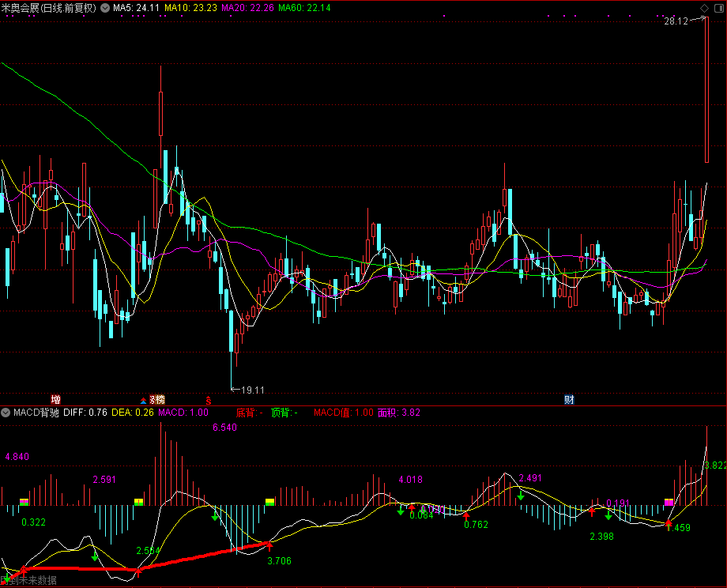Screen dimensions: 727x588
Task: Click the DIFF value in MACD header
Action: pos(85,412)
